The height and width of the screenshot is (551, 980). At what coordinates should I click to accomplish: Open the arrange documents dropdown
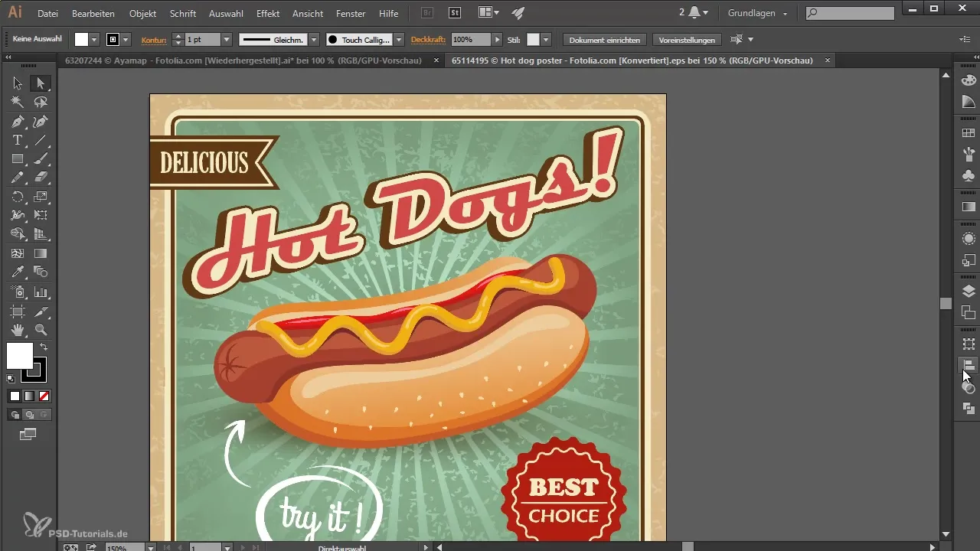[488, 12]
